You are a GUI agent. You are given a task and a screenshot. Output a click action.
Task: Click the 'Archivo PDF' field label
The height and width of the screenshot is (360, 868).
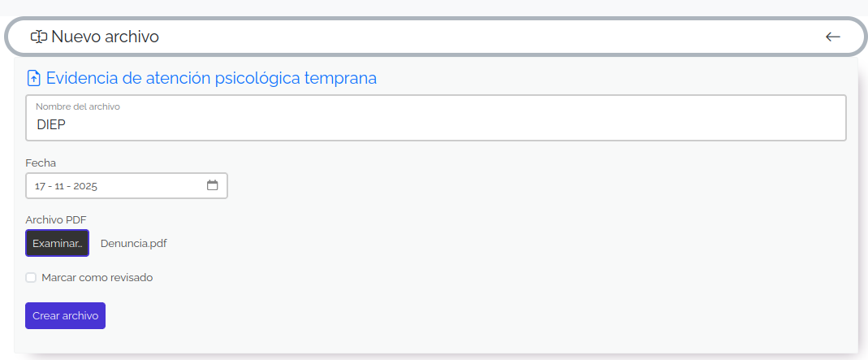click(56, 219)
